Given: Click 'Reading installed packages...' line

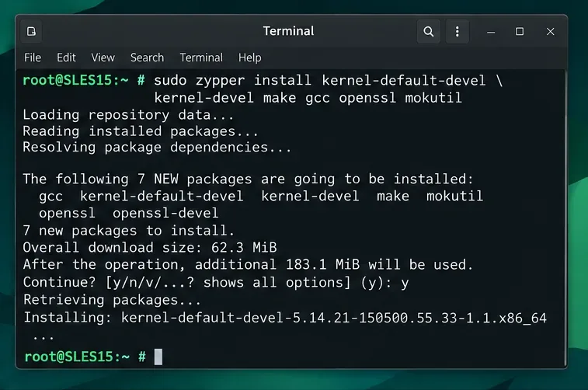Looking at the screenshot, I should (141, 131).
